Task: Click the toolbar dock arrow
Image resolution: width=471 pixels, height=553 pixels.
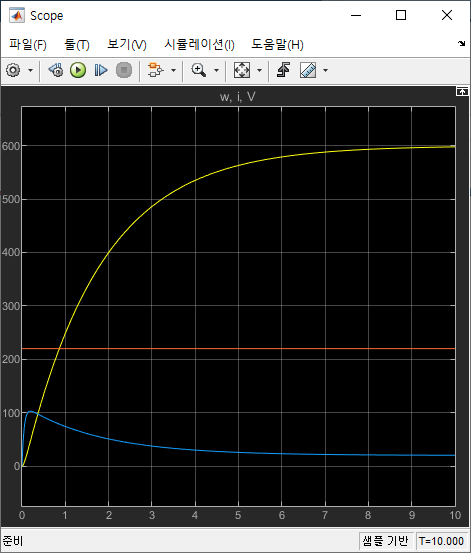Action: [461, 44]
